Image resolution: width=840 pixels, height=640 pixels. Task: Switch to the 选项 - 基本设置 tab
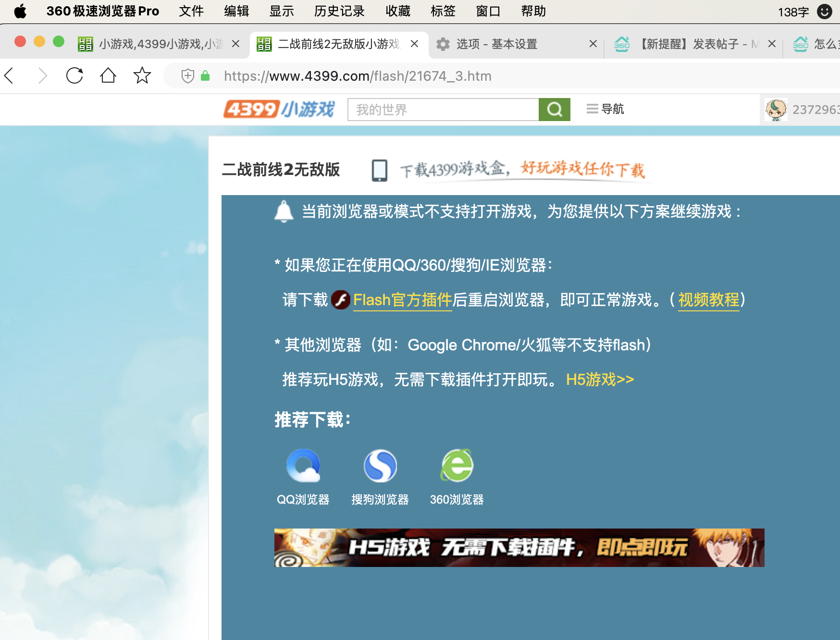496,44
